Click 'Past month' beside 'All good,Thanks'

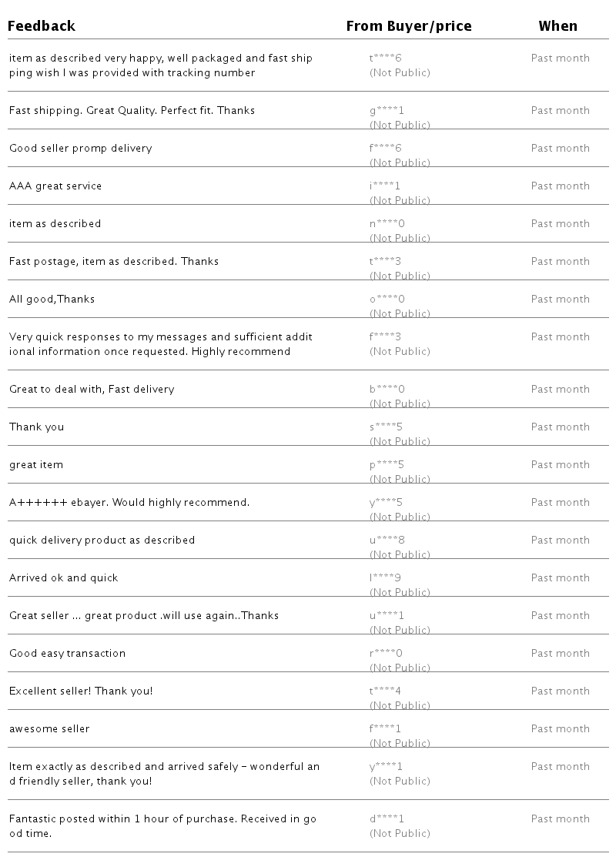click(561, 300)
